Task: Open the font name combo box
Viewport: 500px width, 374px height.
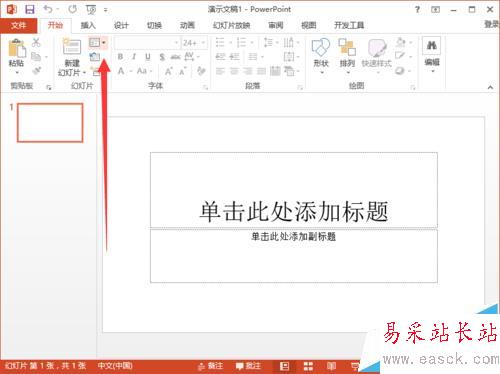Action: pyautogui.click(x=147, y=43)
